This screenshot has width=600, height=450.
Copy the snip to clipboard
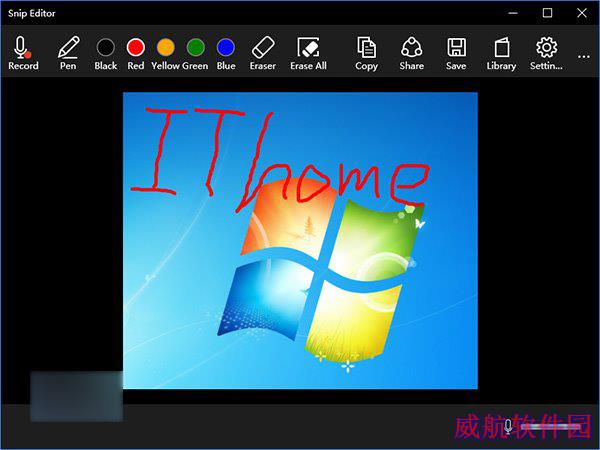(x=366, y=53)
